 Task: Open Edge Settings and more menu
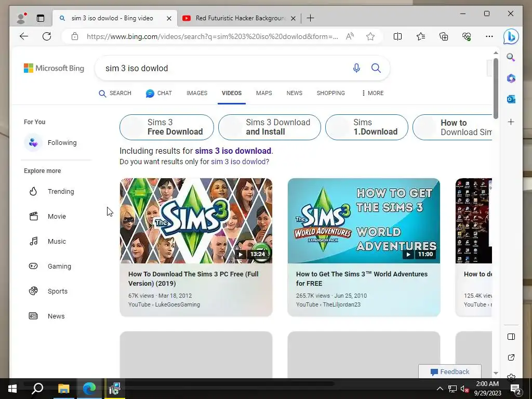click(489, 36)
